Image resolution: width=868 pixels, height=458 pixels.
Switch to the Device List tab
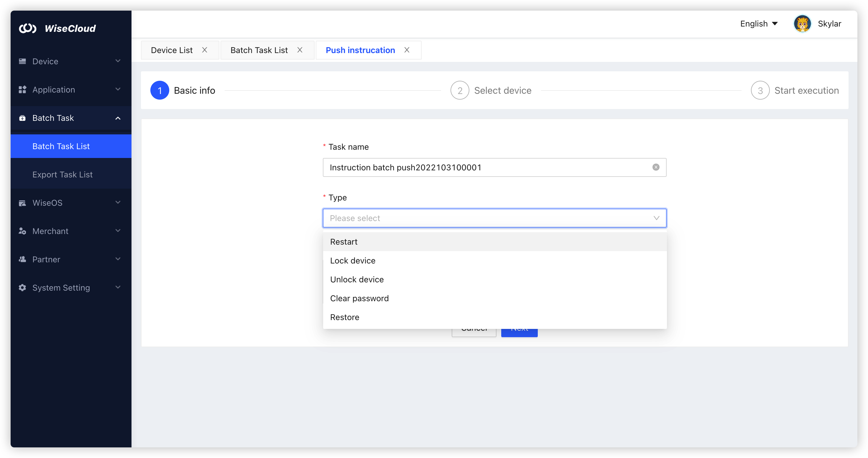pyautogui.click(x=172, y=50)
